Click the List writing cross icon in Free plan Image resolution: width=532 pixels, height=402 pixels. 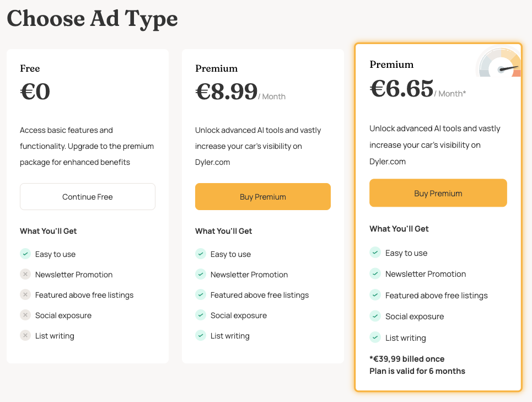(x=25, y=335)
